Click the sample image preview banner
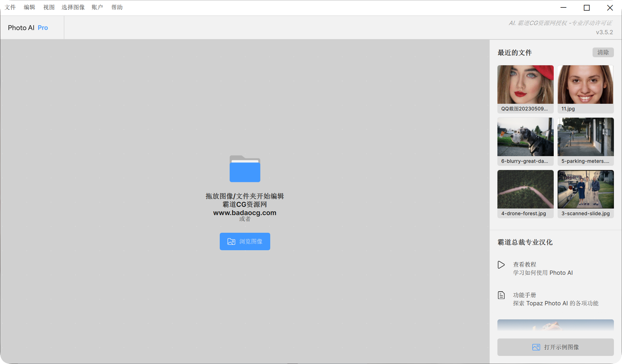622x364 pixels. (x=555, y=325)
